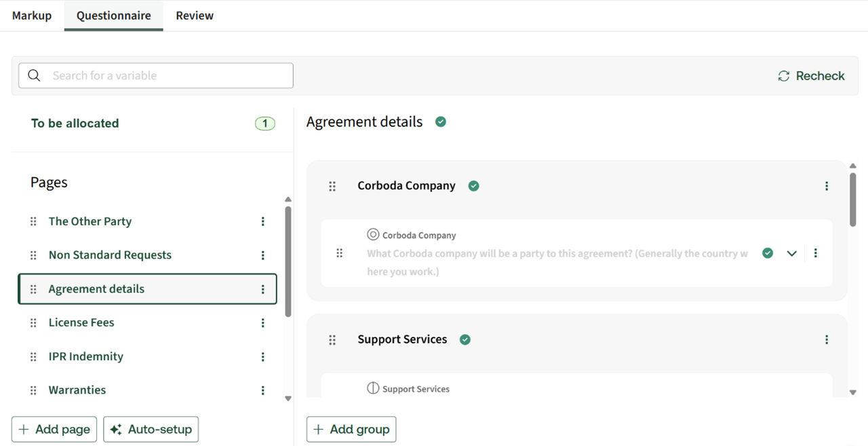Click drag handle beside Non Standard Requests
The width and height of the screenshot is (868, 446).
(x=33, y=255)
